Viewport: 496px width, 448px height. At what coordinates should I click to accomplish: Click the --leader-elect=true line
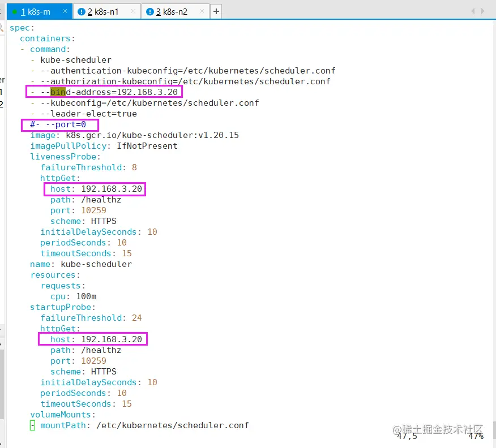pyautogui.click(x=84, y=114)
